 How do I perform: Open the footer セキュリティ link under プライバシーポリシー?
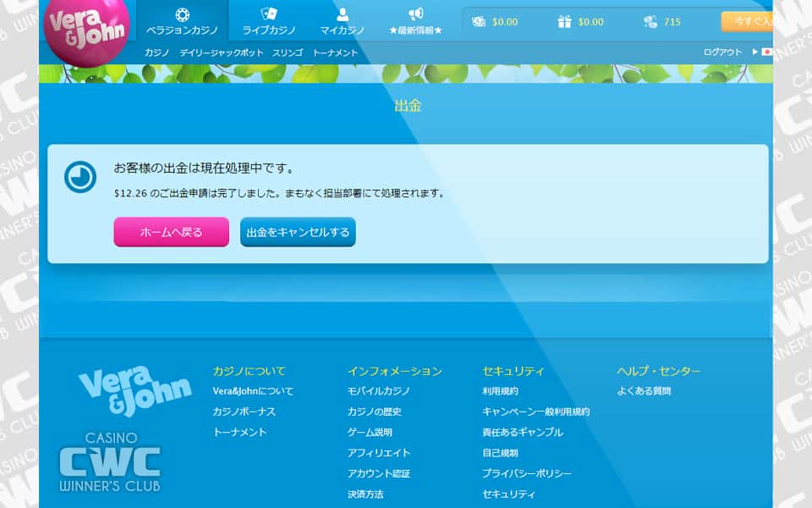[x=508, y=494]
